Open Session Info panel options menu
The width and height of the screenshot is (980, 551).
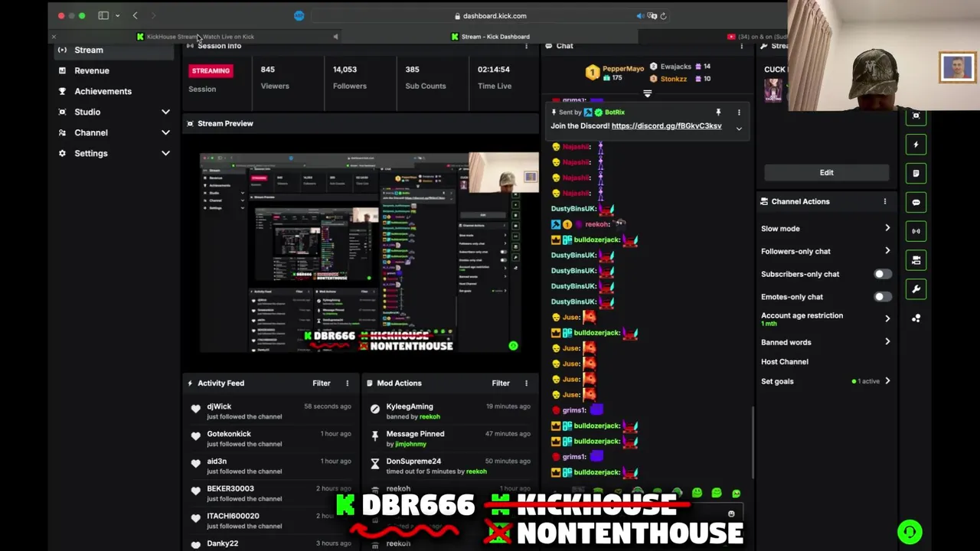526,46
